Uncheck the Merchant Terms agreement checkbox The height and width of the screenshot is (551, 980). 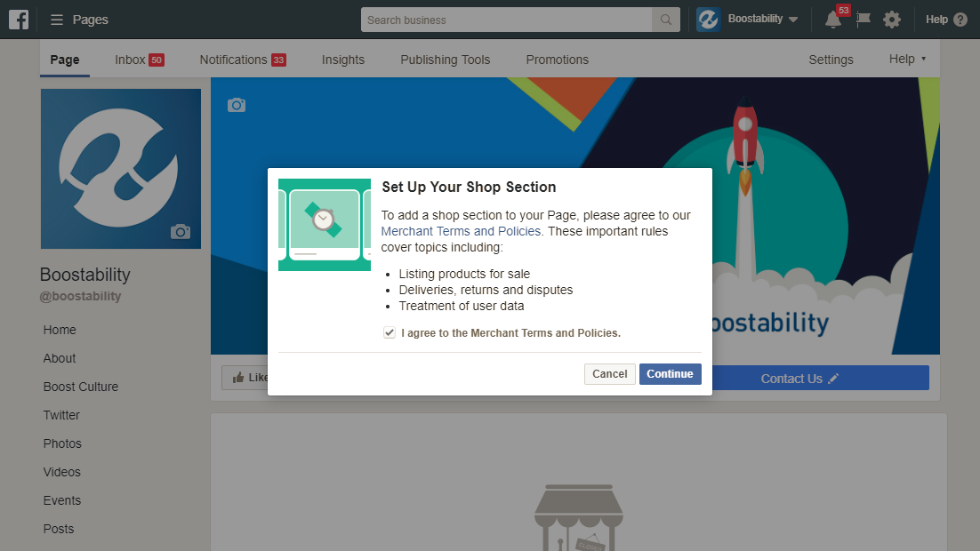(390, 333)
